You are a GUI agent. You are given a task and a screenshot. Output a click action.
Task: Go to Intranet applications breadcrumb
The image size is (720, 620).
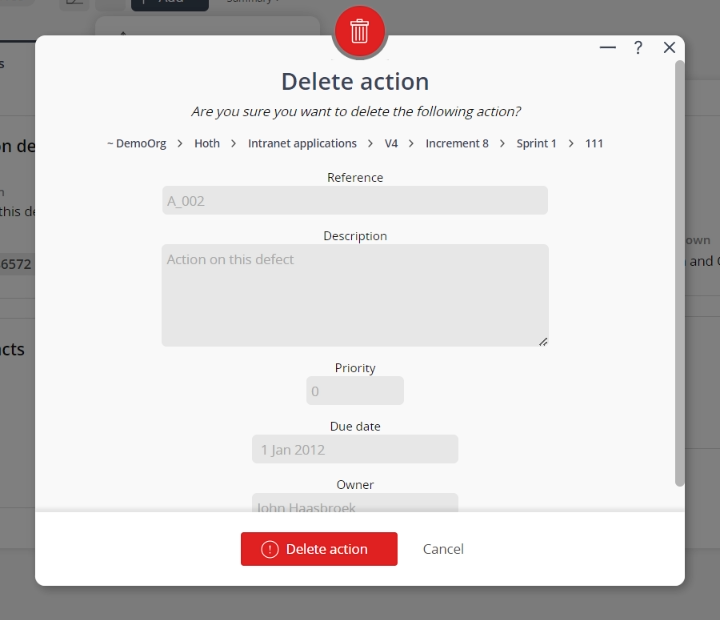(302, 143)
